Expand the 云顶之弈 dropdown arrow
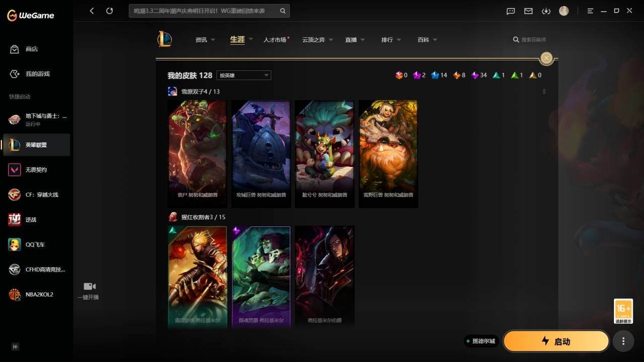Screen dimensions: 644x362 [x=331, y=40]
